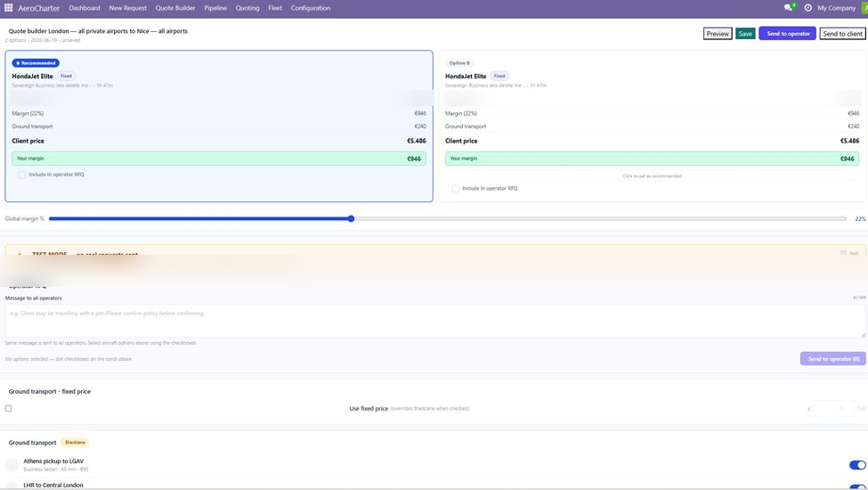
Task: Click in Message to all operators field
Action: pyautogui.click(x=435, y=321)
